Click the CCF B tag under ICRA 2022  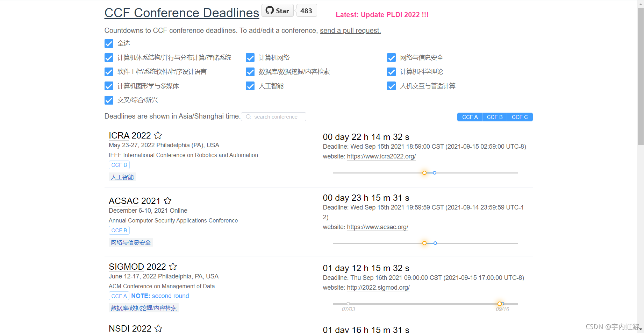119,165
